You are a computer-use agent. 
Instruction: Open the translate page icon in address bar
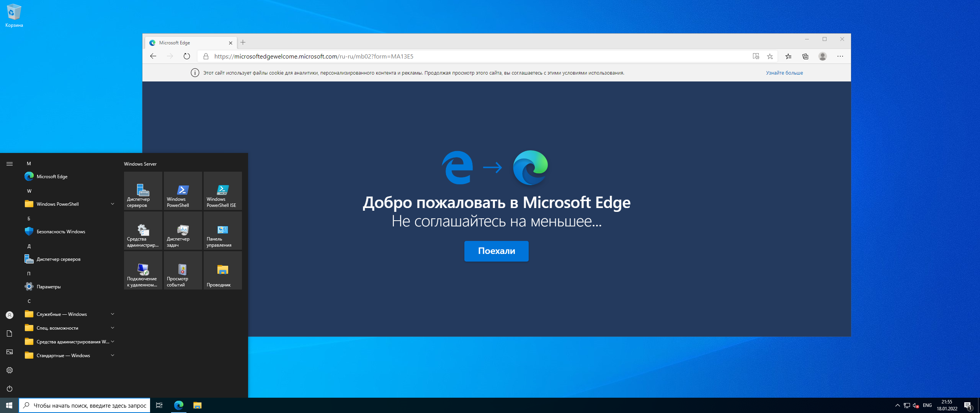point(756,56)
